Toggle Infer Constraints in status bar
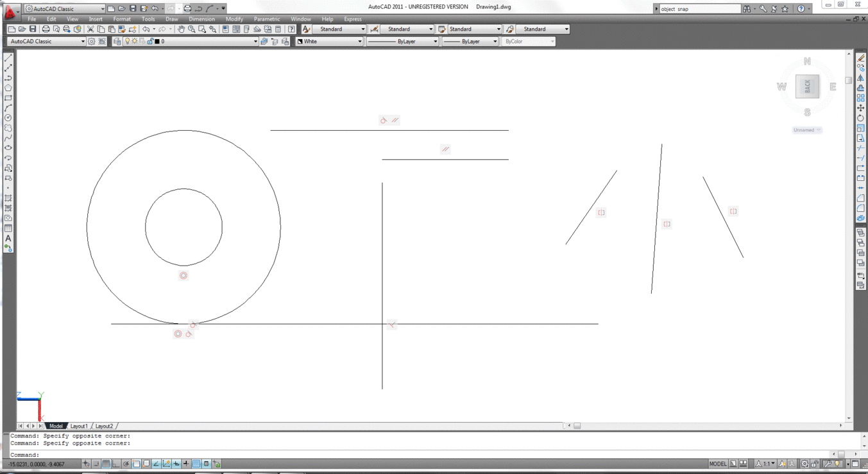 (86, 464)
